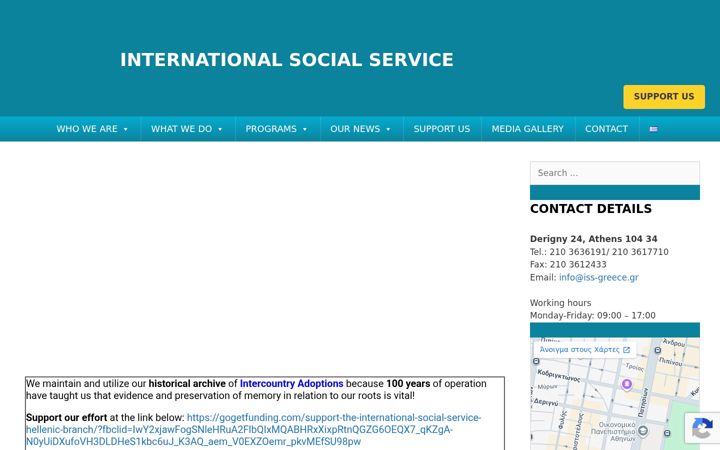Open the CONTACT page
The height and width of the screenshot is (450, 720).
click(606, 129)
